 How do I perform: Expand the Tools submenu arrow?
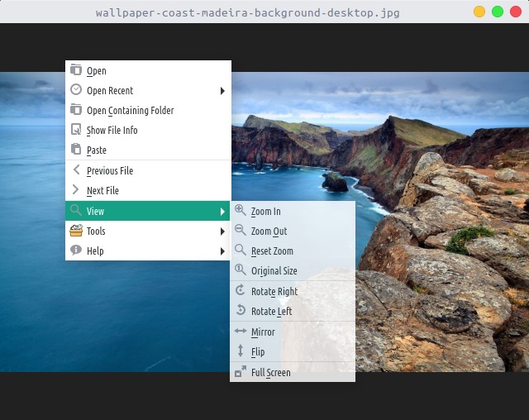coord(222,231)
